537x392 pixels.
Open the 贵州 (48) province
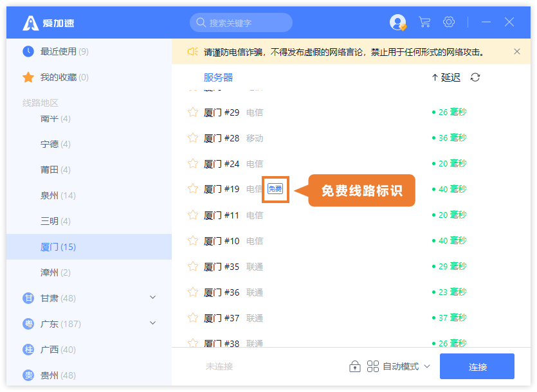pyautogui.click(x=89, y=375)
